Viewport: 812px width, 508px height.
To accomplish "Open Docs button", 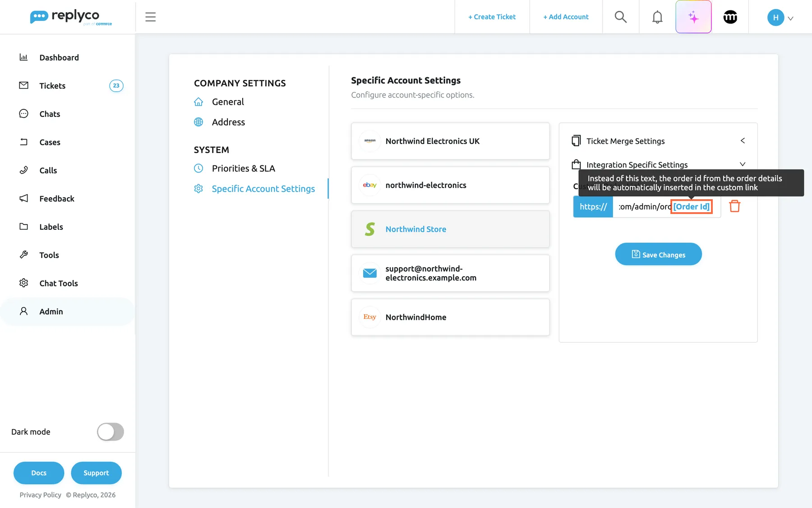I will [x=39, y=473].
